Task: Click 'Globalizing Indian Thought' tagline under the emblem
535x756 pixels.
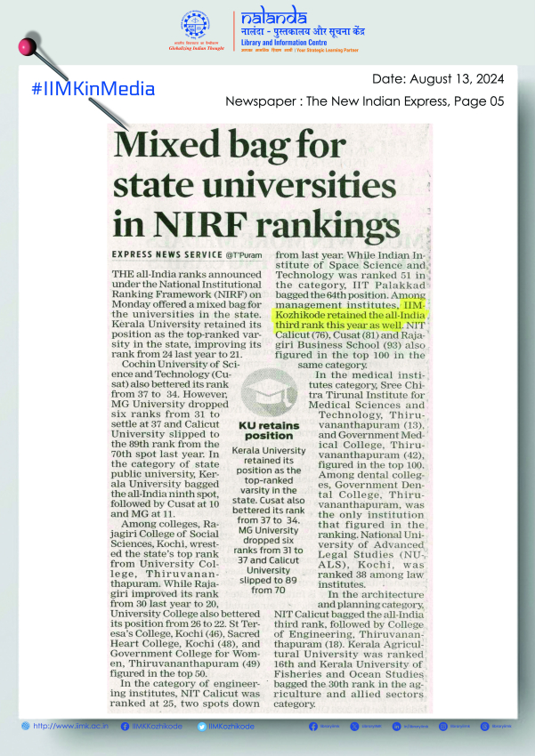Action: click(197, 48)
